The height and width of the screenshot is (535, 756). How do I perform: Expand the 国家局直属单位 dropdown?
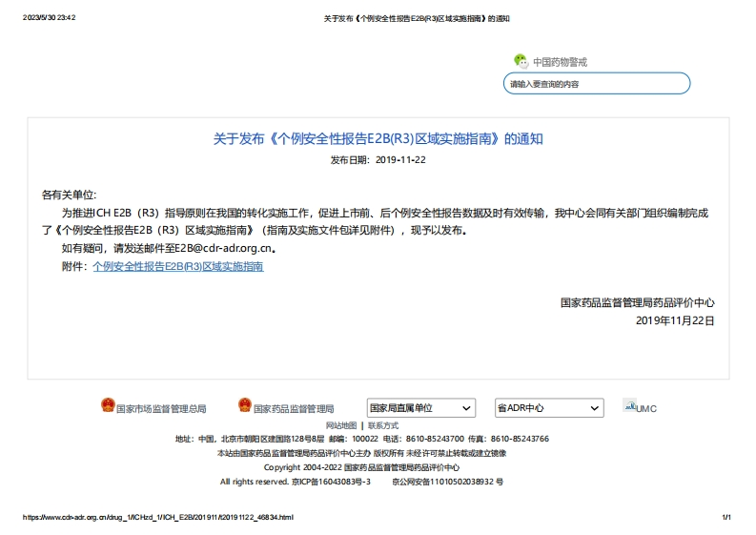pyautogui.click(x=421, y=407)
